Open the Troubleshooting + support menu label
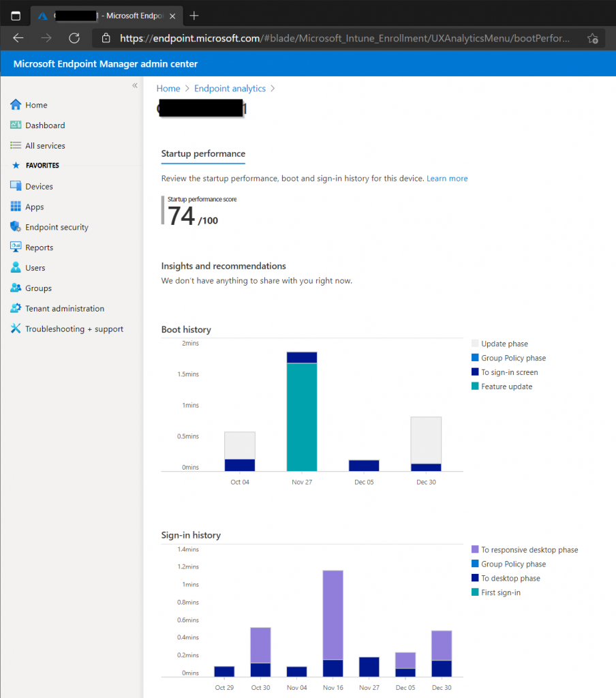Viewport: 616px width, 698px height. click(x=74, y=329)
